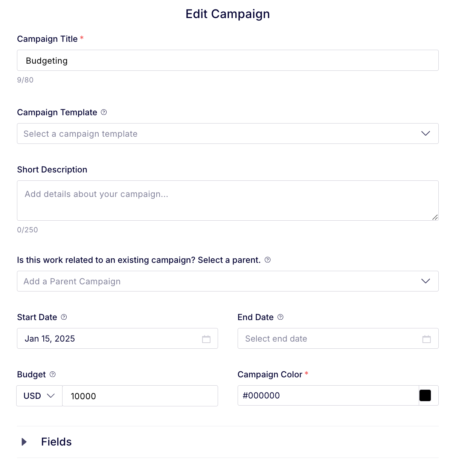This screenshot has height=470, width=476.
Task: Click the #000000 color hex field
Action: point(328,395)
